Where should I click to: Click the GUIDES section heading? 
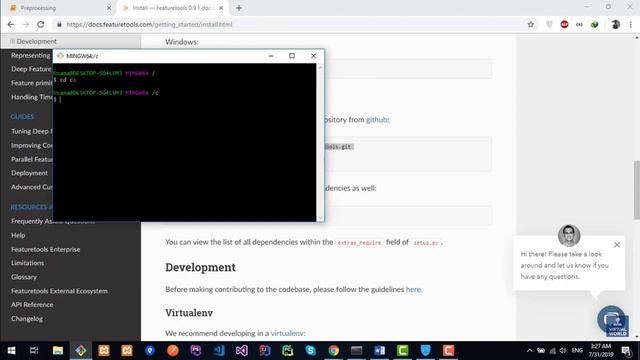pyautogui.click(x=22, y=117)
